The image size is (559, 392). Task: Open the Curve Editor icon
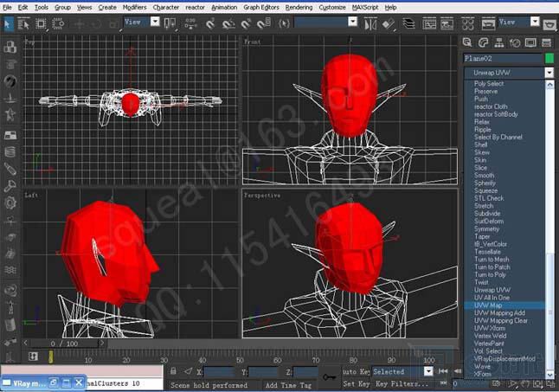(x=429, y=24)
